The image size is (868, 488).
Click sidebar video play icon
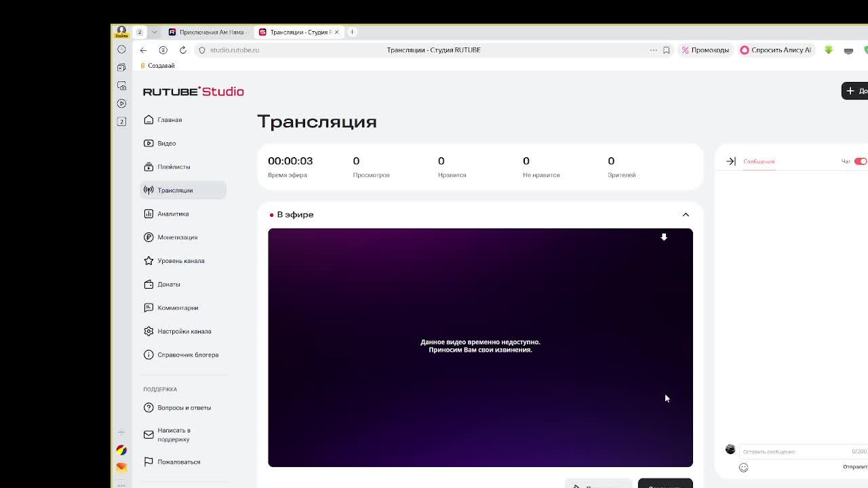pyautogui.click(x=121, y=104)
